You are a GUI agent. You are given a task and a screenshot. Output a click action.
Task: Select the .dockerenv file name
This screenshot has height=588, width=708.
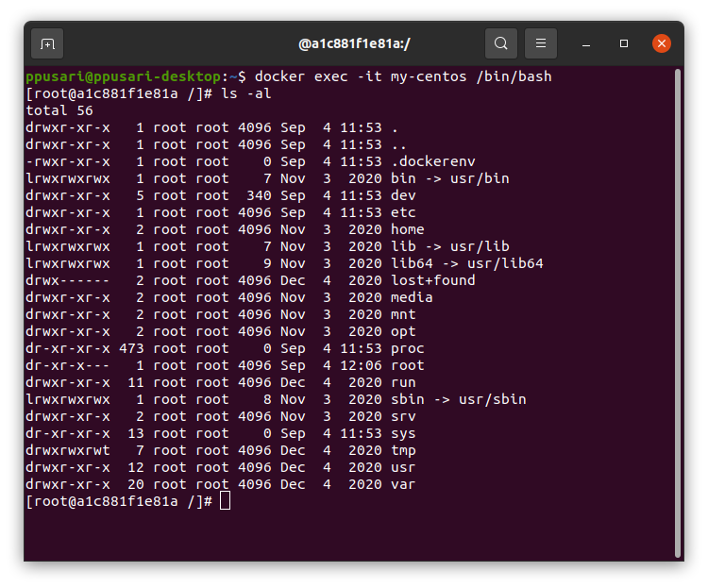pos(433,161)
